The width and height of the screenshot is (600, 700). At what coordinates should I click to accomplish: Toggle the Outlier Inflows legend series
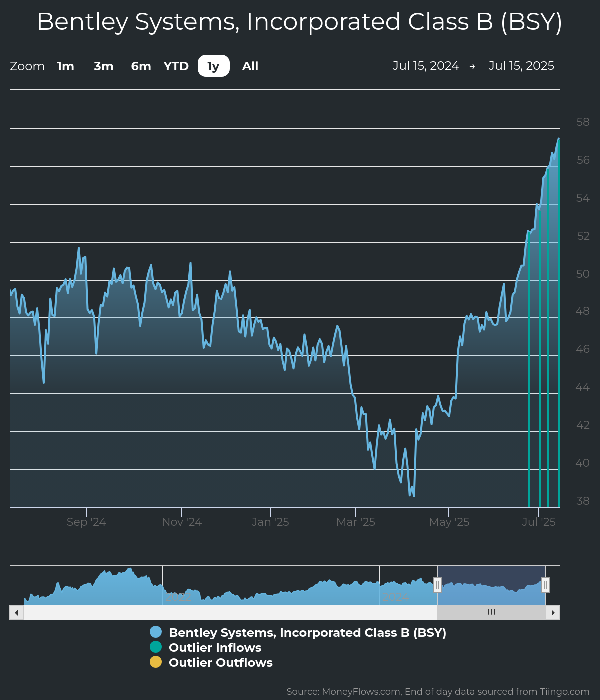tap(206, 647)
